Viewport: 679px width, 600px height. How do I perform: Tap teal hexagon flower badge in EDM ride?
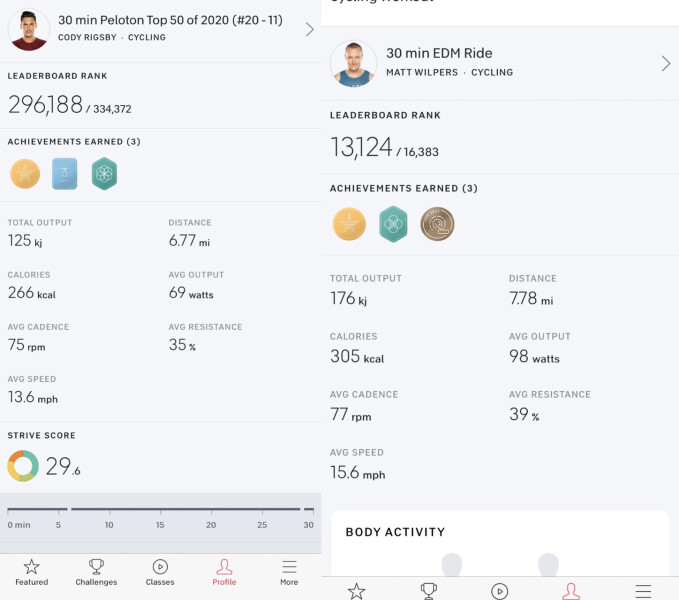(x=393, y=224)
